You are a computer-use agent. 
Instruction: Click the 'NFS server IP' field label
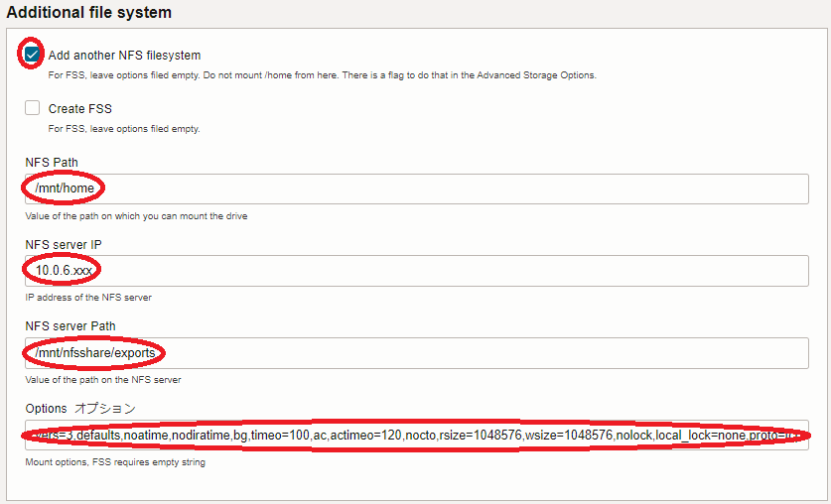click(64, 244)
